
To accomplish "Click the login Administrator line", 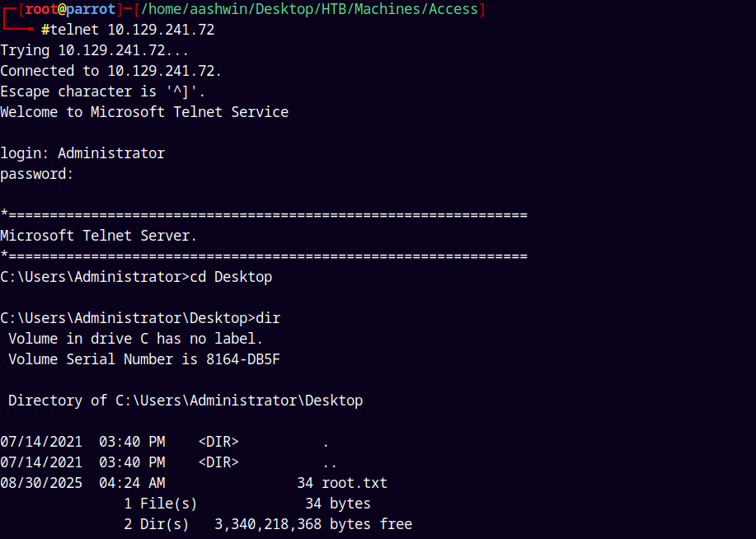I will click(82, 153).
